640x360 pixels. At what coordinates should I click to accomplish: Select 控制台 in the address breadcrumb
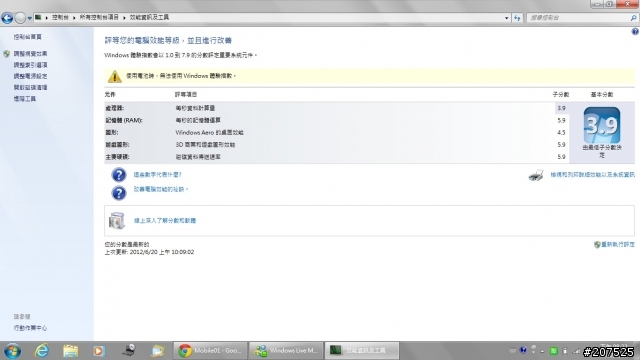(60, 17)
